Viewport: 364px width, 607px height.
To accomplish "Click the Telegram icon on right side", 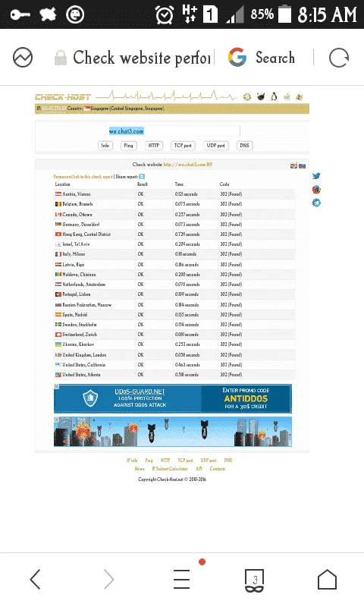I will (x=316, y=203).
